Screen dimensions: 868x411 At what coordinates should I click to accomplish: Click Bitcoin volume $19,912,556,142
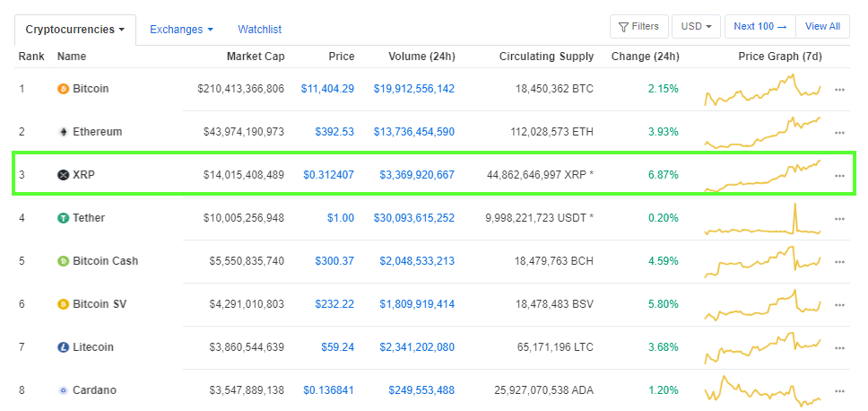click(414, 89)
